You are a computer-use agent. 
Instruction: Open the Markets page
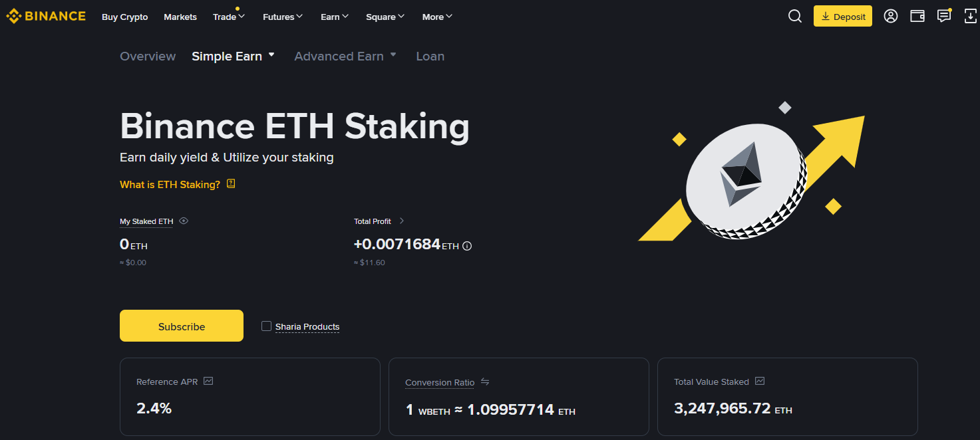point(180,17)
